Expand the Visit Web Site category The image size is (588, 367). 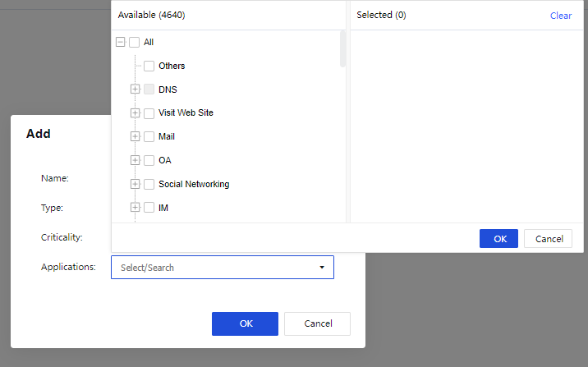[x=135, y=112]
